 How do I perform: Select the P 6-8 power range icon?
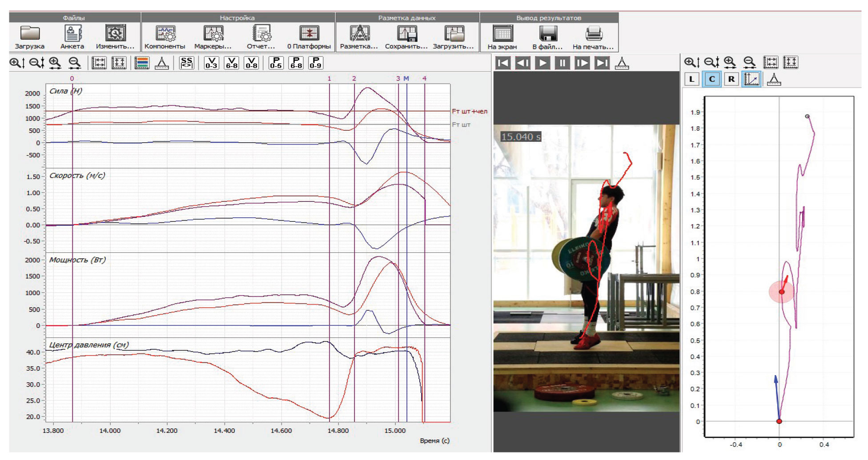point(296,63)
